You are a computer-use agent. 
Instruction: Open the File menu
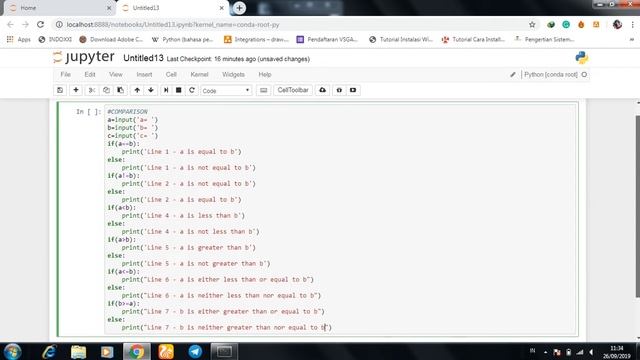point(65,75)
